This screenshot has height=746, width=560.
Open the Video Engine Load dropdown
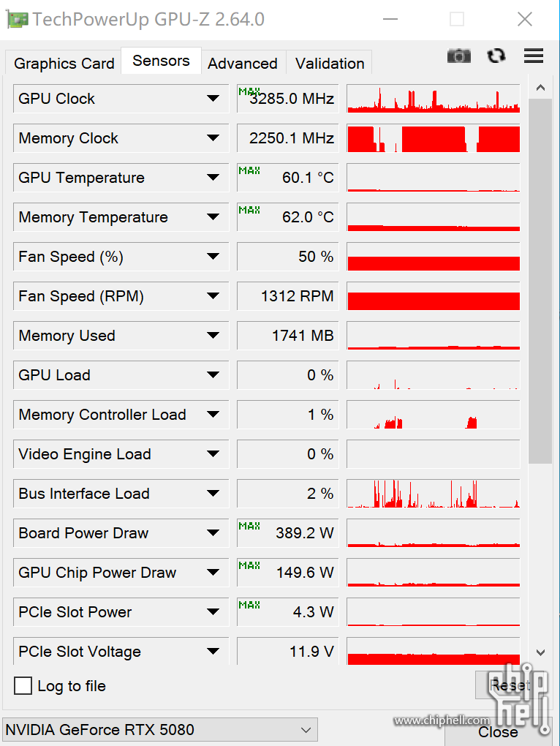click(x=213, y=454)
